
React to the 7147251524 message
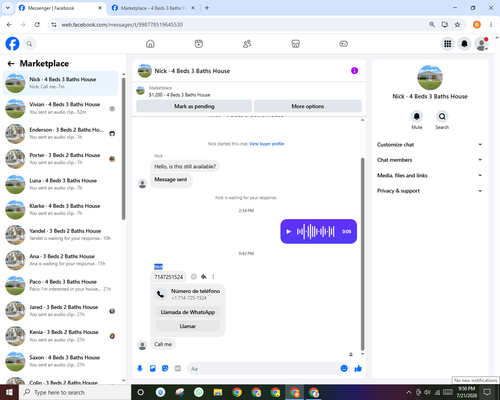coord(194,277)
